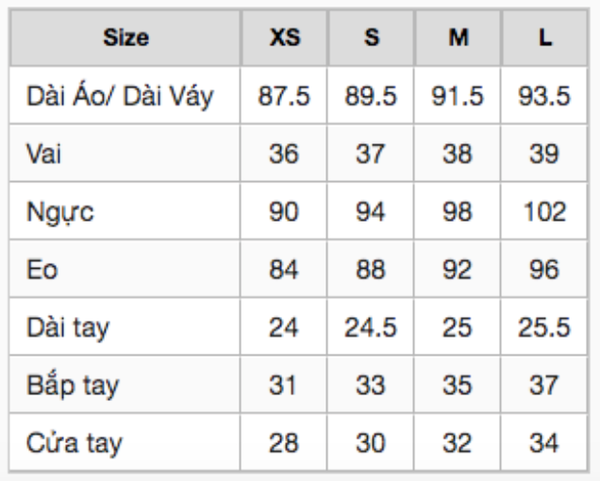Select the XS column header
The width and height of the screenshot is (600, 481).
(284, 38)
